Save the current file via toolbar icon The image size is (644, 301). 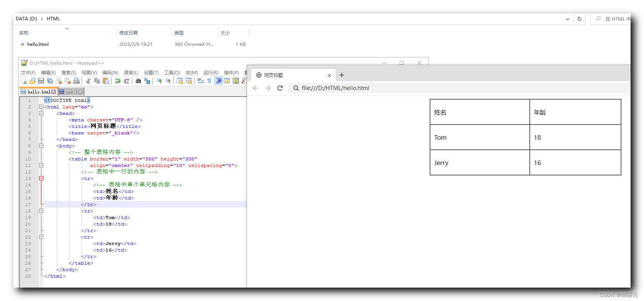(41, 81)
